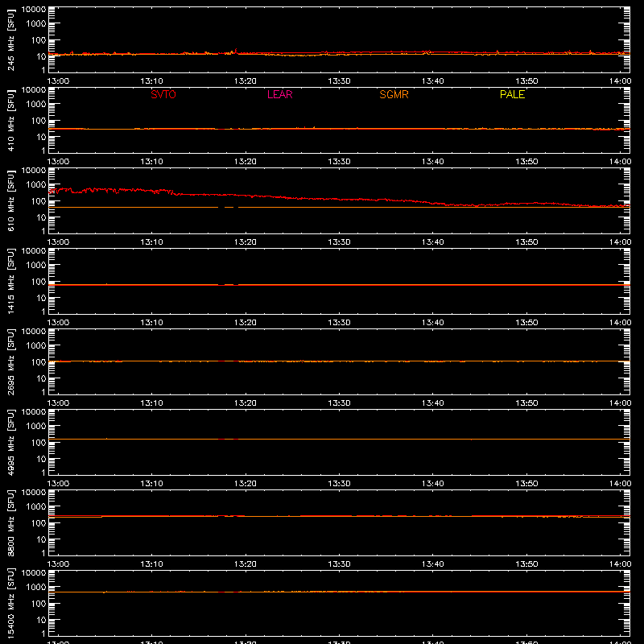Viewport: 644px width, 644px height.
Task: Click the 10 tick label in 4995 MHz panel
Action: coord(41,459)
